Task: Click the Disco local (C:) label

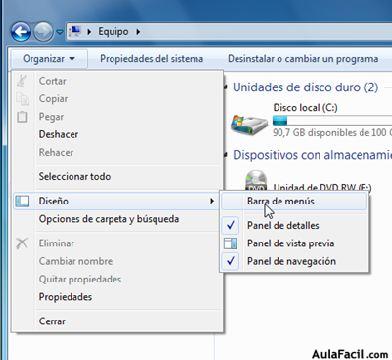Action: (305, 108)
